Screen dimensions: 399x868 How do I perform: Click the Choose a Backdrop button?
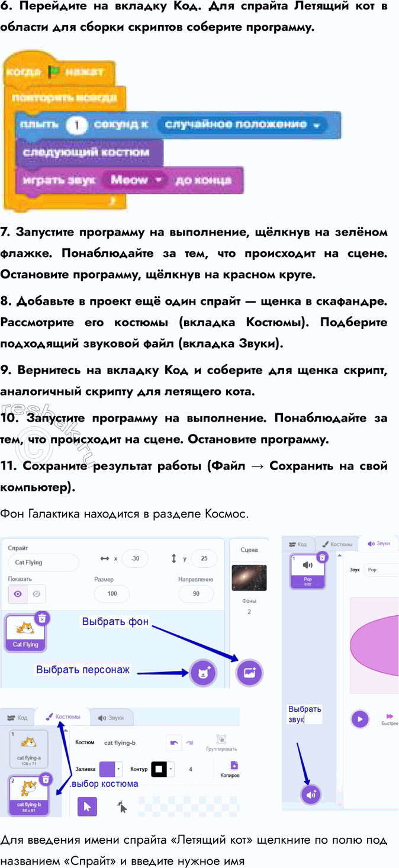(x=249, y=672)
